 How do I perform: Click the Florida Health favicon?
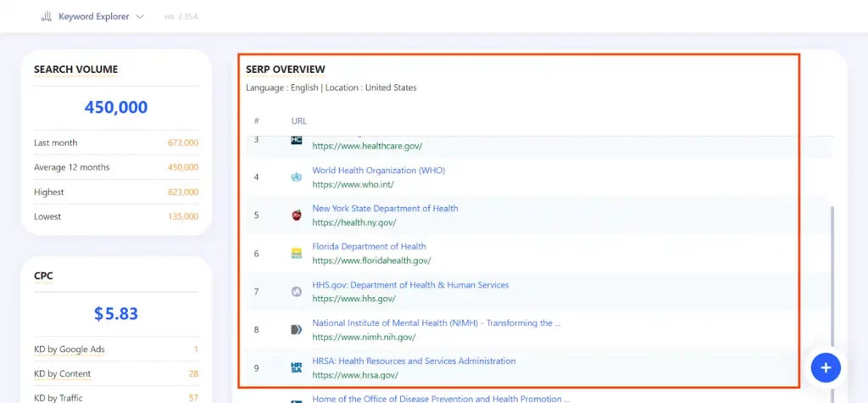point(296,254)
